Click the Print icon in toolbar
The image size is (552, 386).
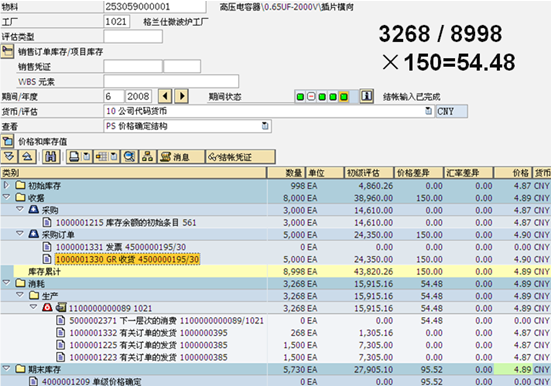coord(74,156)
